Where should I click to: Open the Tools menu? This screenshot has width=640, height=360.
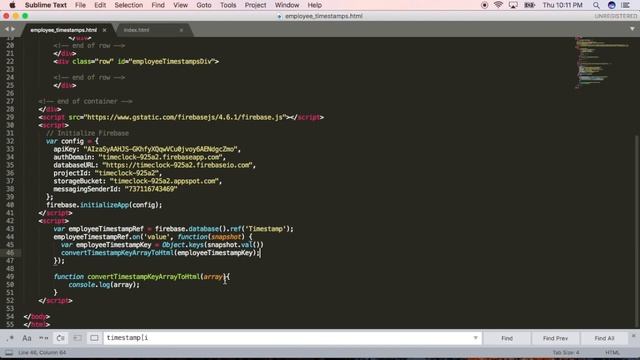tap(228, 5)
